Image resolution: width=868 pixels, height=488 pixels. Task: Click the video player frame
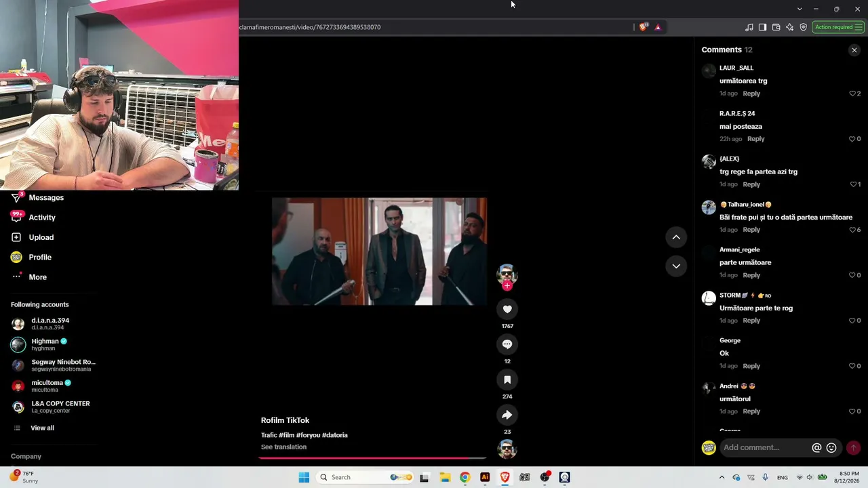coord(379,251)
